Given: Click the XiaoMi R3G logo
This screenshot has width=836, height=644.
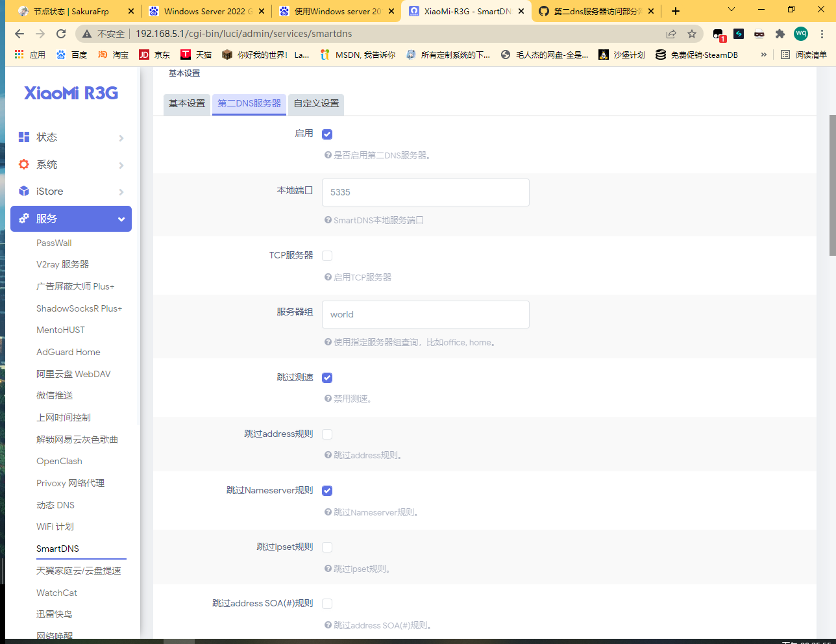Looking at the screenshot, I should pyautogui.click(x=71, y=93).
